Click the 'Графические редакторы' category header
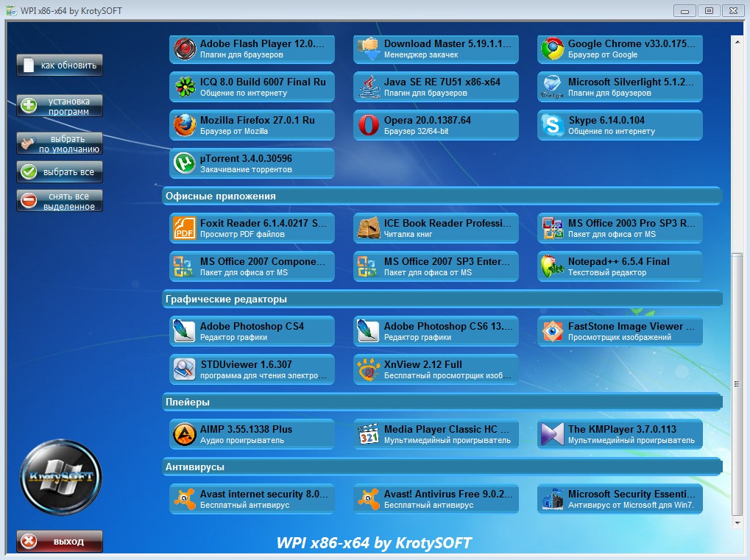 442,299
